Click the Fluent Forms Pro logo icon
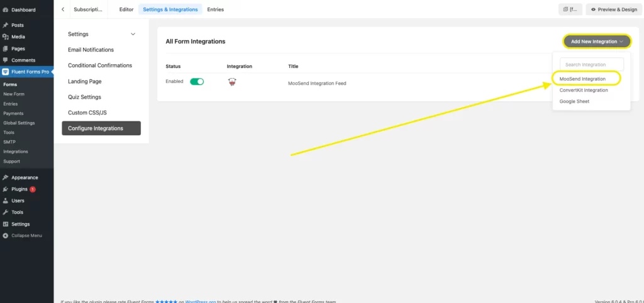The height and width of the screenshot is (303, 644). (5, 72)
